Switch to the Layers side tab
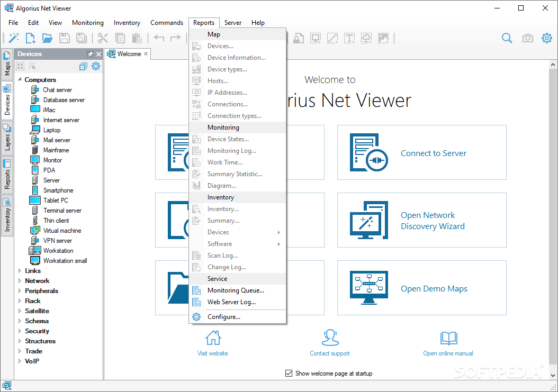Image resolution: width=558 pixels, height=392 pixels. (7, 138)
